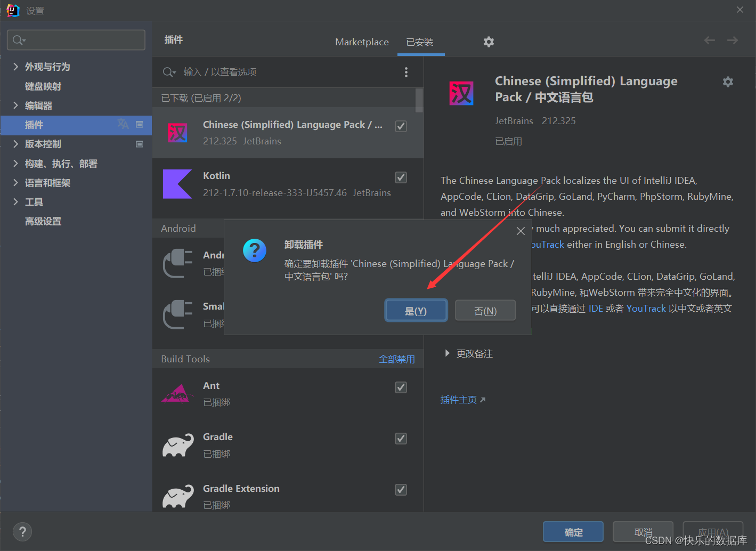
Task: Switch to the Marketplace tab
Action: [362, 42]
